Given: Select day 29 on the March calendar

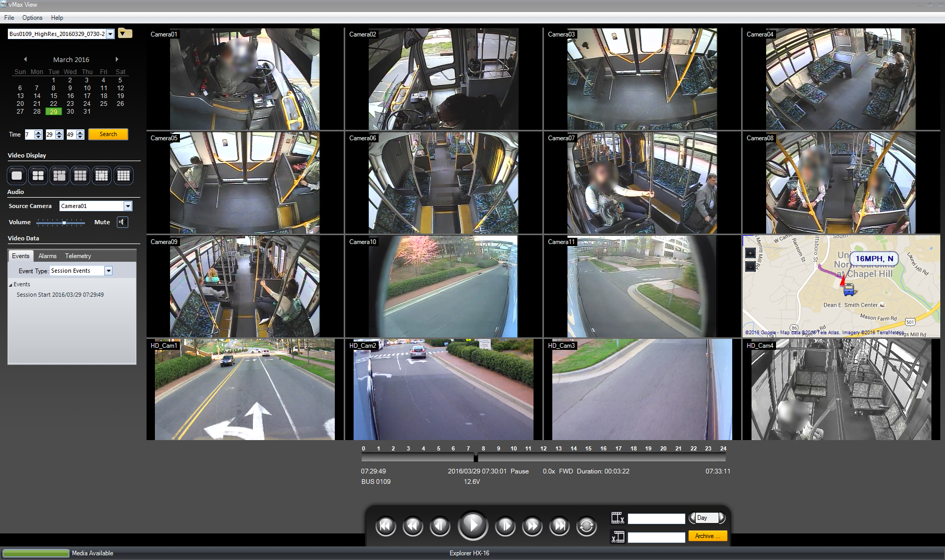Looking at the screenshot, I should tap(53, 111).
